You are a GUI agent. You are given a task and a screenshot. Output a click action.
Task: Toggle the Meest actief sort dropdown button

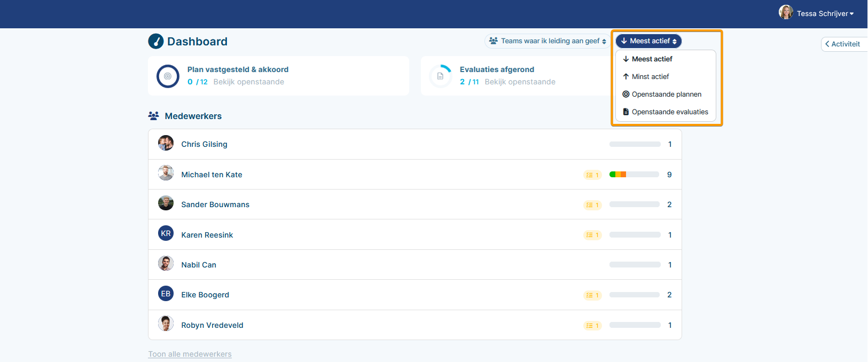tap(648, 41)
